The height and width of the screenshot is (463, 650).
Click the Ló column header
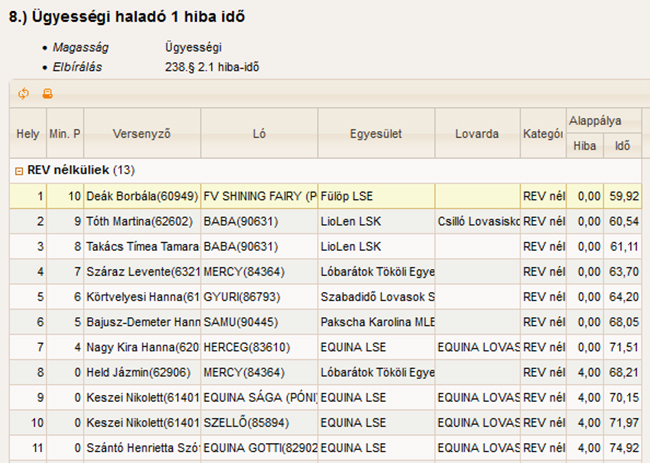(x=259, y=133)
